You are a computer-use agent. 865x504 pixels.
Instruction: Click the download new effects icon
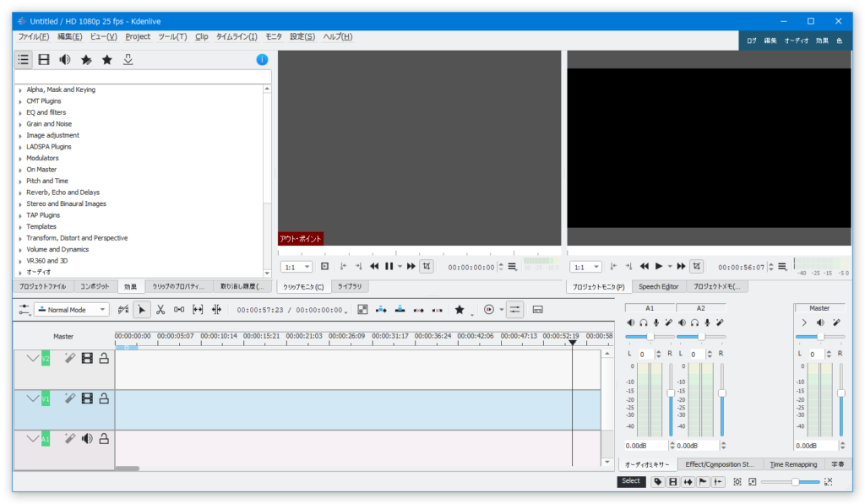coord(128,60)
